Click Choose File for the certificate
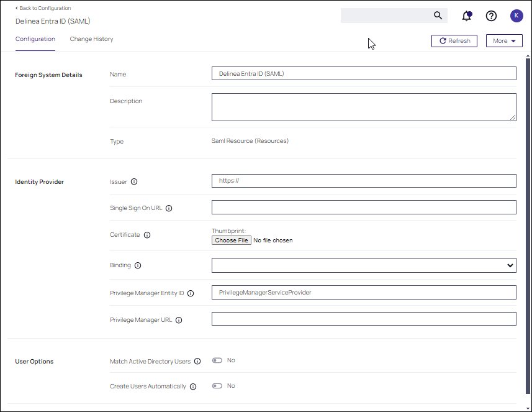The image size is (532, 412). [232, 240]
